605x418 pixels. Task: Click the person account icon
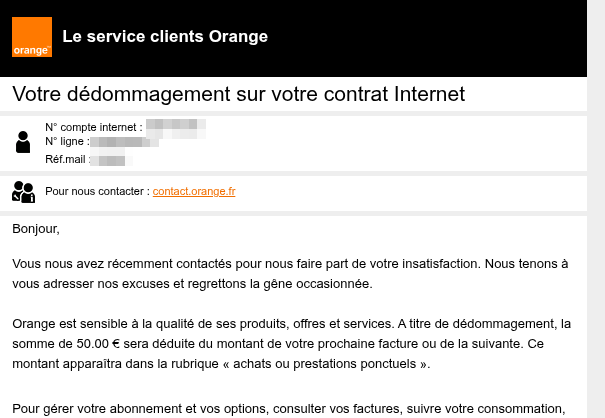point(24,142)
